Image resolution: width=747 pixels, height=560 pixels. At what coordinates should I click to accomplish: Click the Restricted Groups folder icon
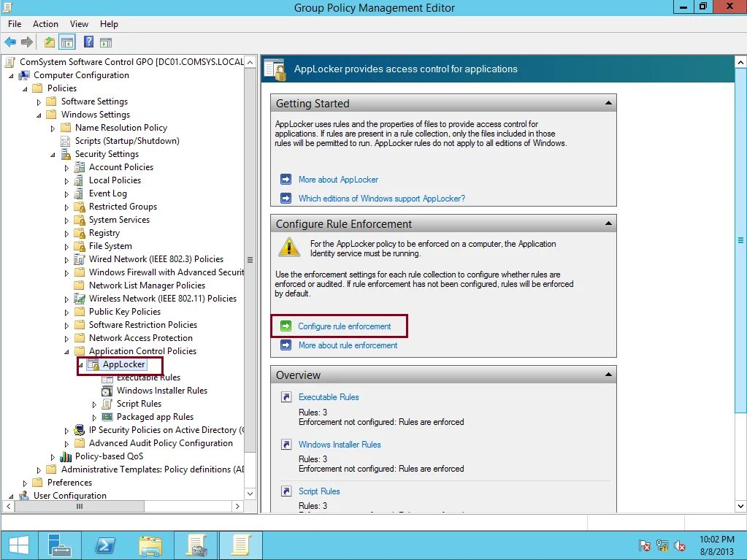point(80,207)
